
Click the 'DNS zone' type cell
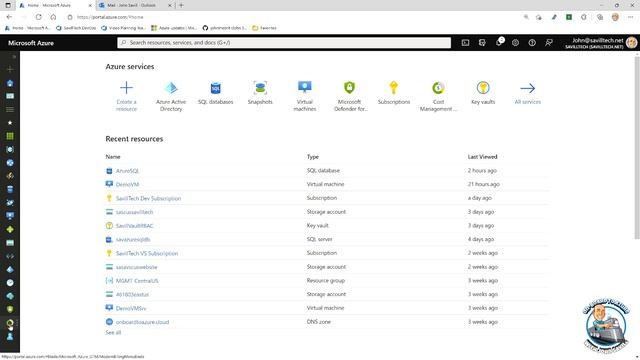(319, 322)
